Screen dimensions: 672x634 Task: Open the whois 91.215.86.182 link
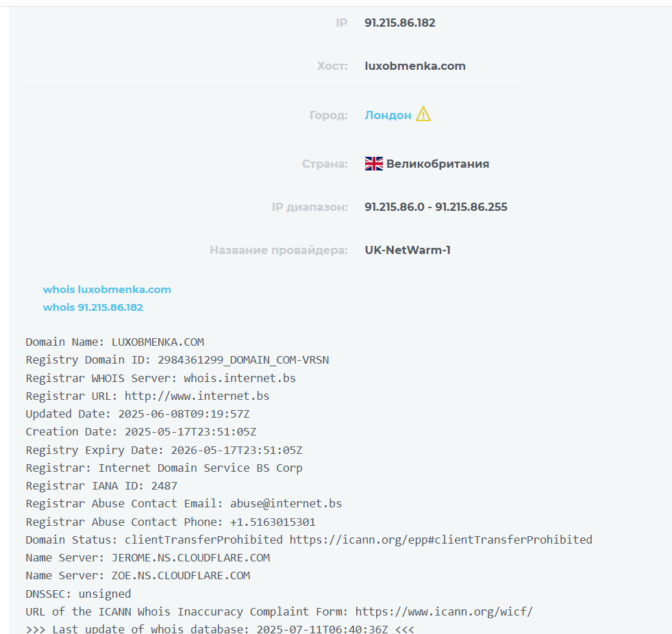(93, 307)
